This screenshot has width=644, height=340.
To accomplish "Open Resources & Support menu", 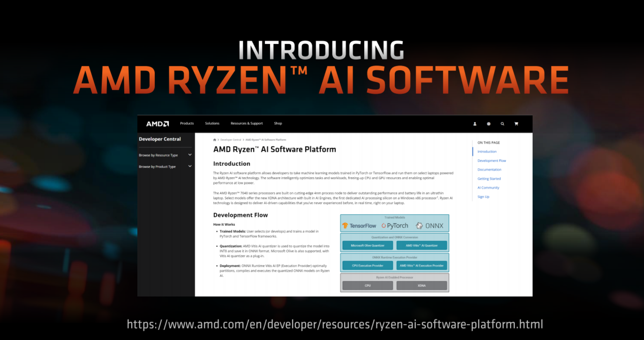I will tap(247, 123).
